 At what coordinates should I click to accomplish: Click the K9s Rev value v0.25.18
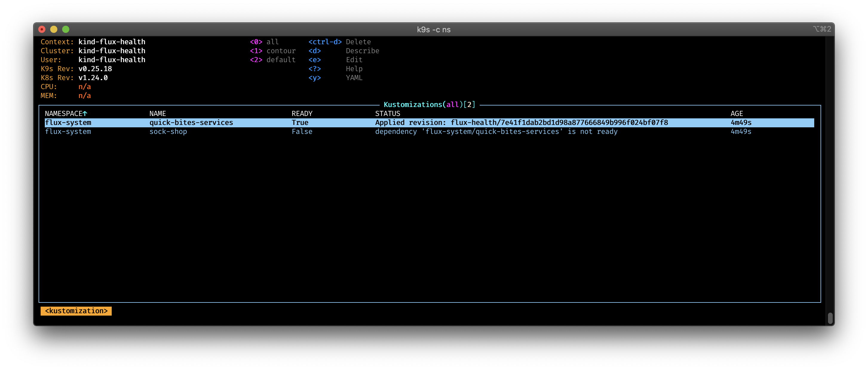(95, 68)
